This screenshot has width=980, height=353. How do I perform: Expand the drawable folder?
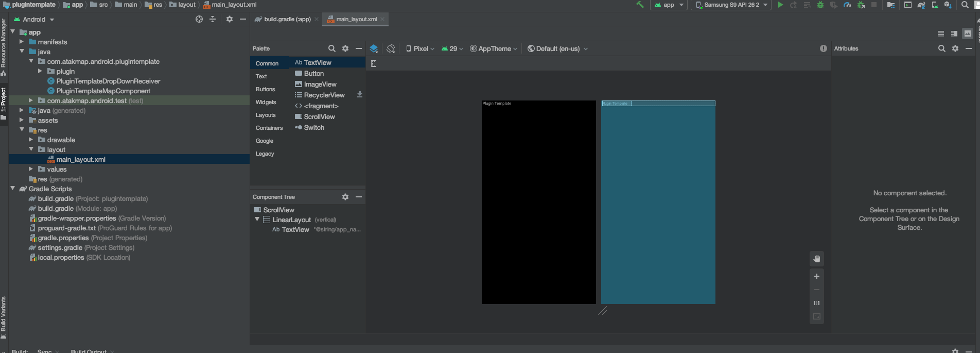point(31,140)
